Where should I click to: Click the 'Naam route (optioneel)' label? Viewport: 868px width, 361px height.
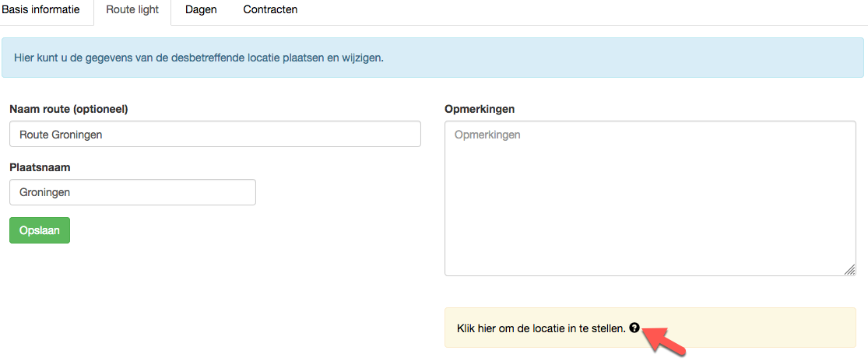click(69, 110)
